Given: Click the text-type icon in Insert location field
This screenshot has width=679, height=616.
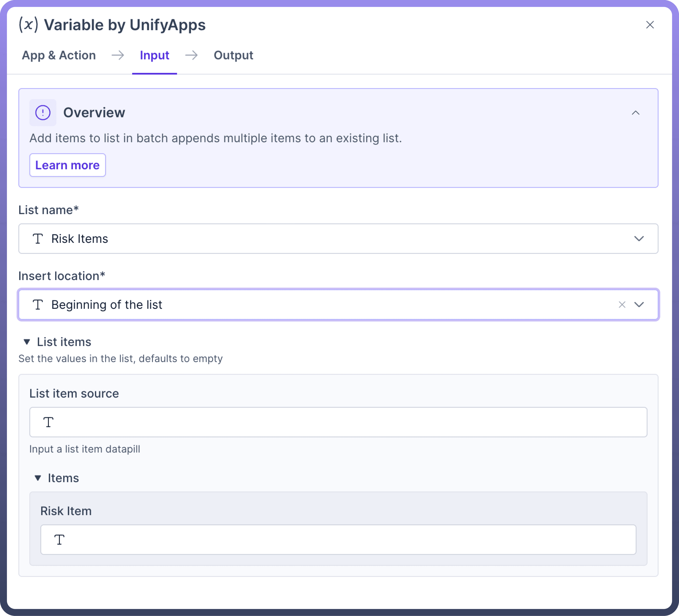Looking at the screenshot, I should 38,305.
